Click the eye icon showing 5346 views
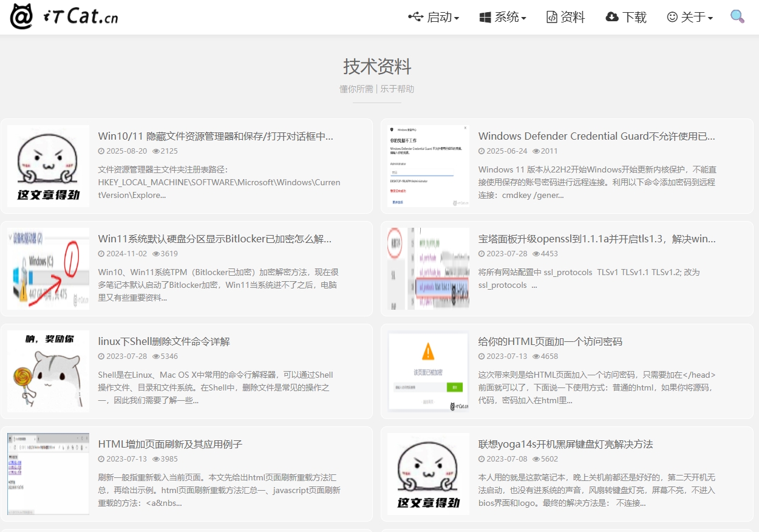Image resolution: width=759 pixels, height=532 pixels. (x=157, y=356)
